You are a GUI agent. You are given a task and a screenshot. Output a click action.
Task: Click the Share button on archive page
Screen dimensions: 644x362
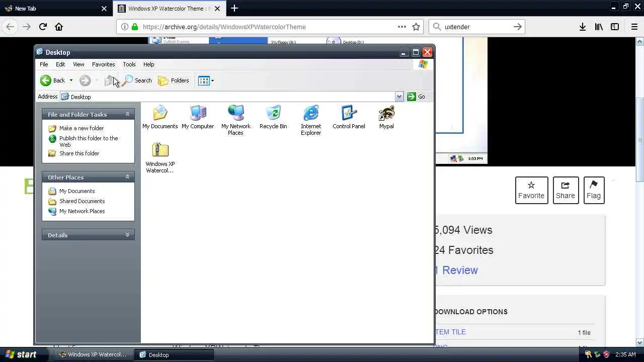coord(566,190)
